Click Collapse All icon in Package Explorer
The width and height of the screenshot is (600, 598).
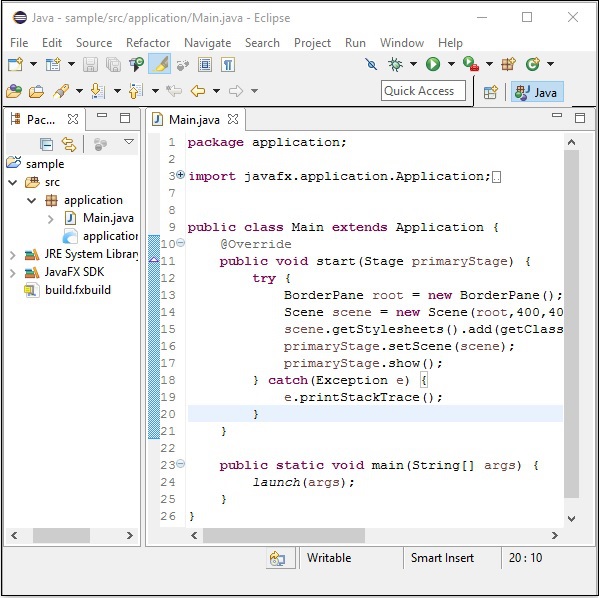[46, 144]
